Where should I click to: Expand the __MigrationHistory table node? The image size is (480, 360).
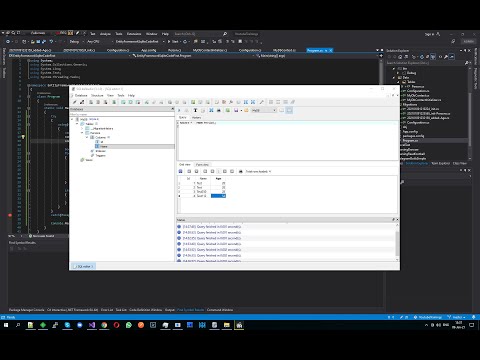(82, 128)
